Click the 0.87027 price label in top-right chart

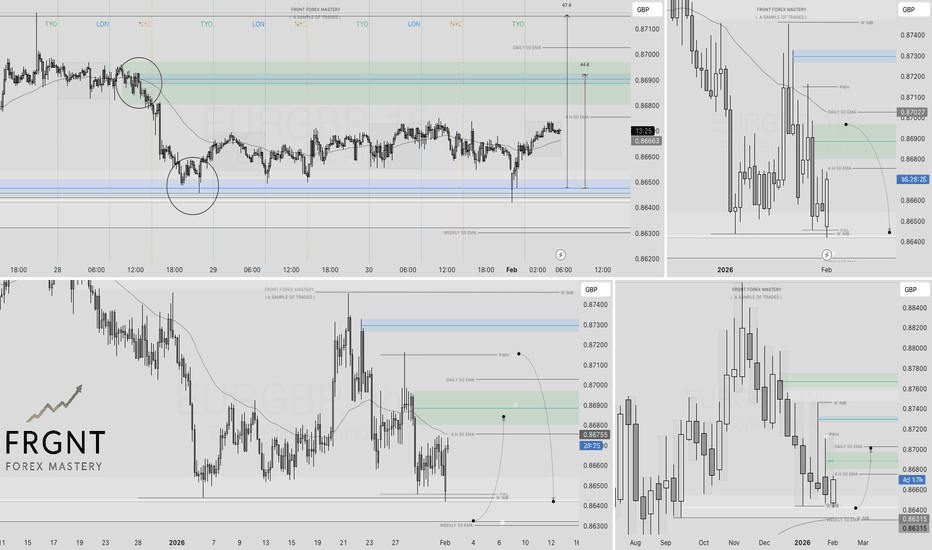910,112
